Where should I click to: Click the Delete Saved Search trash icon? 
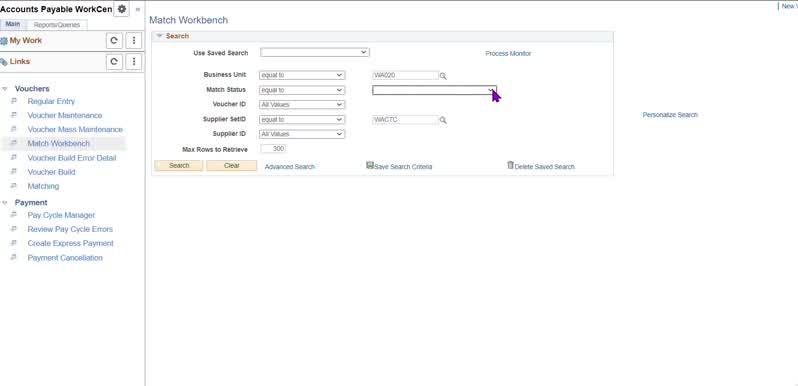point(510,166)
